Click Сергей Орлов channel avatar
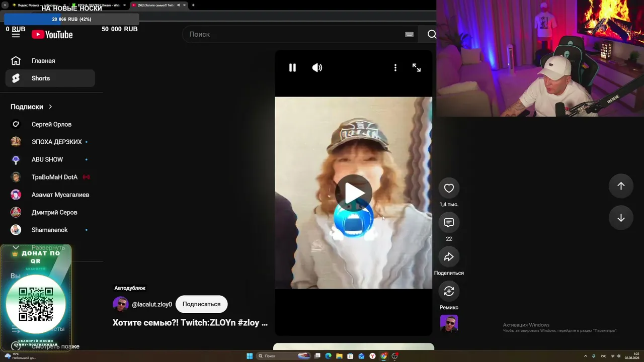The image size is (644, 362). point(16,124)
